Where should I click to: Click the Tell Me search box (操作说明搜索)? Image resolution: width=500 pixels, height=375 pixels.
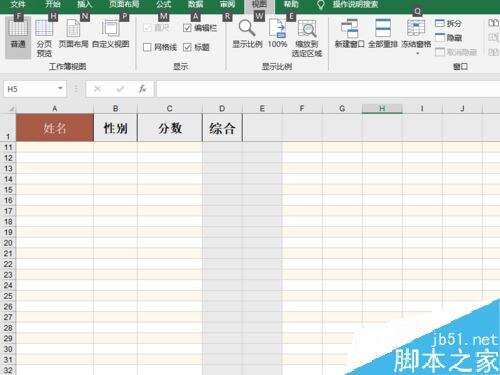pos(355,4)
